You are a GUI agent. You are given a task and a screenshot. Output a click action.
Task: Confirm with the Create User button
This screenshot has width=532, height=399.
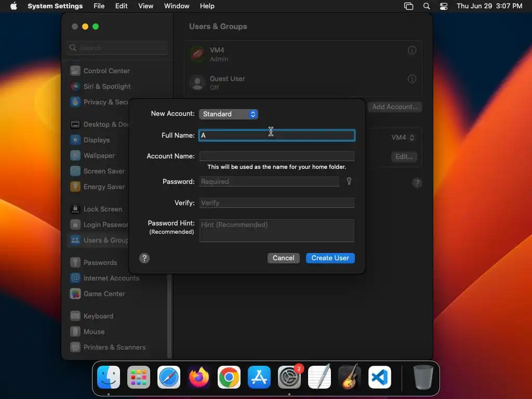click(x=330, y=258)
